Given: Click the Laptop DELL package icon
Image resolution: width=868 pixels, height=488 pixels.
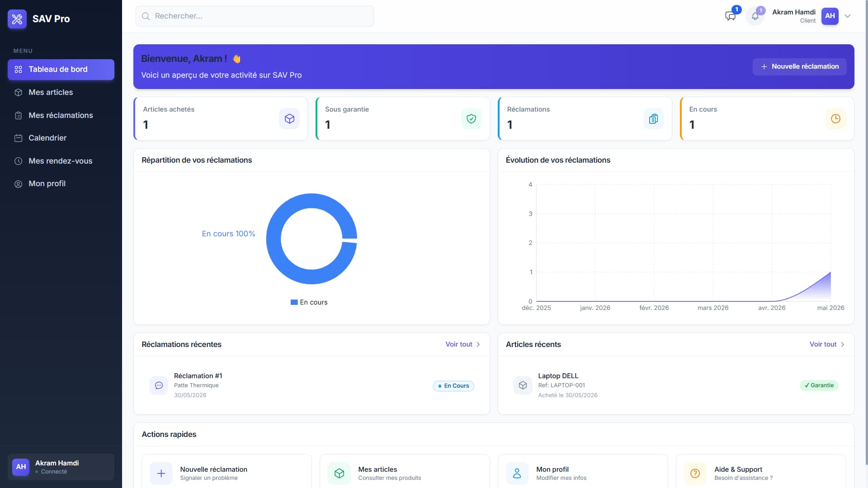Looking at the screenshot, I should tap(523, 385).
